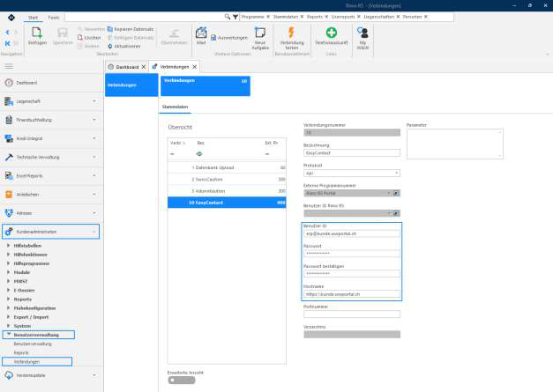
Task: Open Externe Programmnummer dropdown arrow
Action: tap(389, 194)
